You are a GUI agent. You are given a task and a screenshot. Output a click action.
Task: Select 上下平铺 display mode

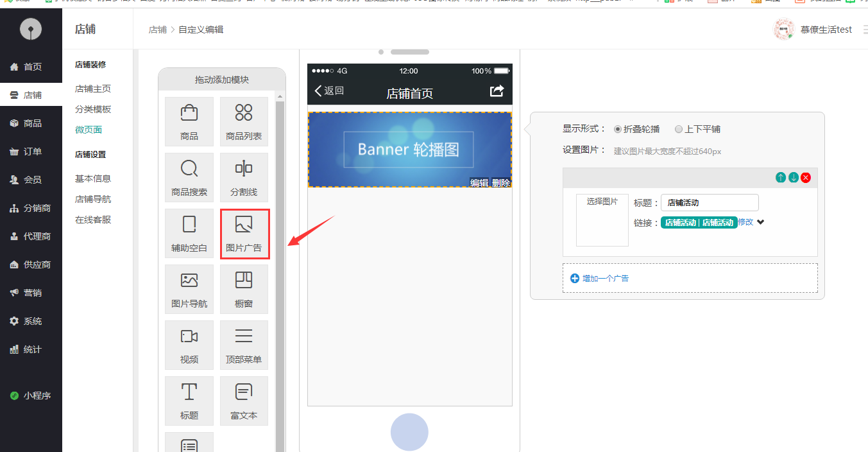coord(679,129)
